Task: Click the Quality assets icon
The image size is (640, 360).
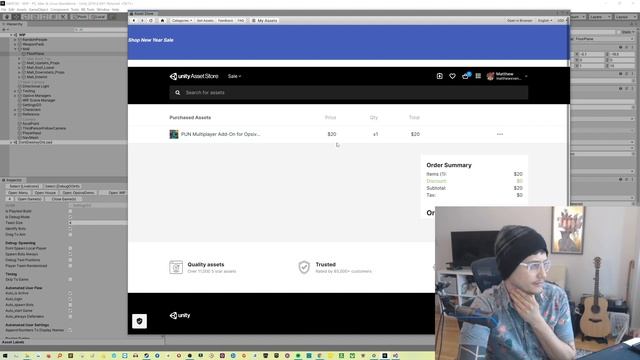Action: (x=176, y=267)
